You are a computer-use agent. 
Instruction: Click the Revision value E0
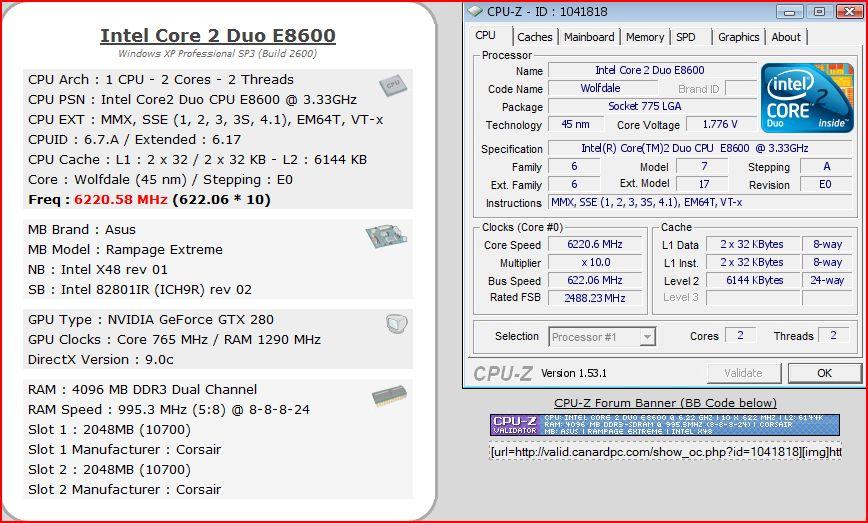coord(825,184)
